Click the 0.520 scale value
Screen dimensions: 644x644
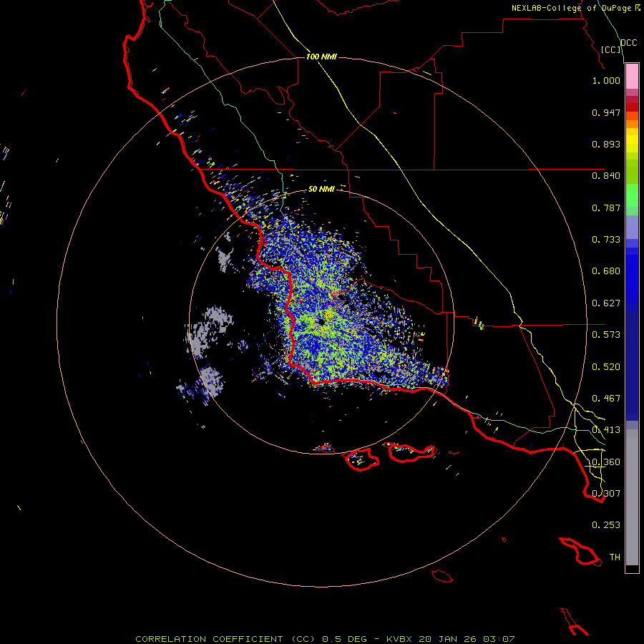coord(606,367)
